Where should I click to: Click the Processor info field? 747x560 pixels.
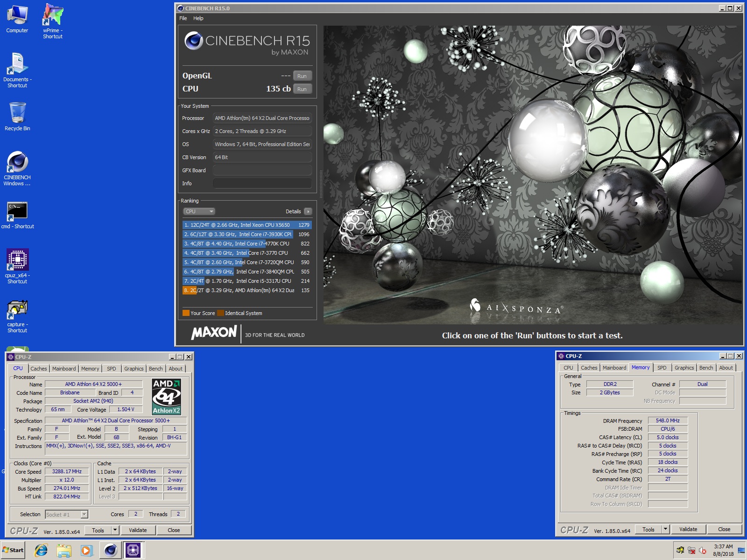262,118
